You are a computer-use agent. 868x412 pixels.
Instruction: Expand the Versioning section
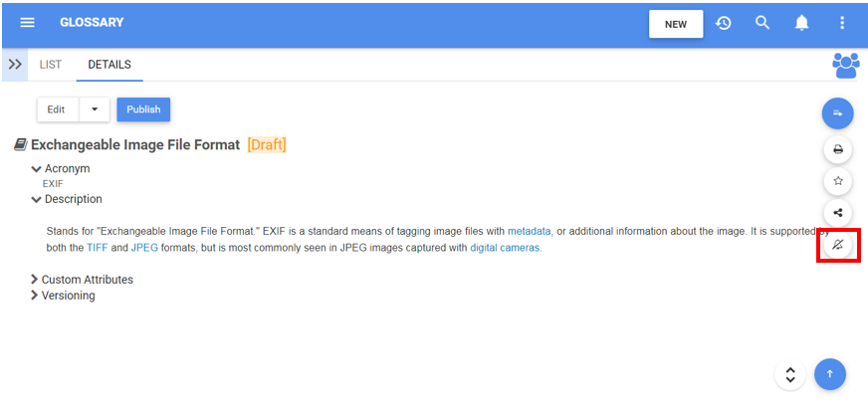[x=35, y=296]
